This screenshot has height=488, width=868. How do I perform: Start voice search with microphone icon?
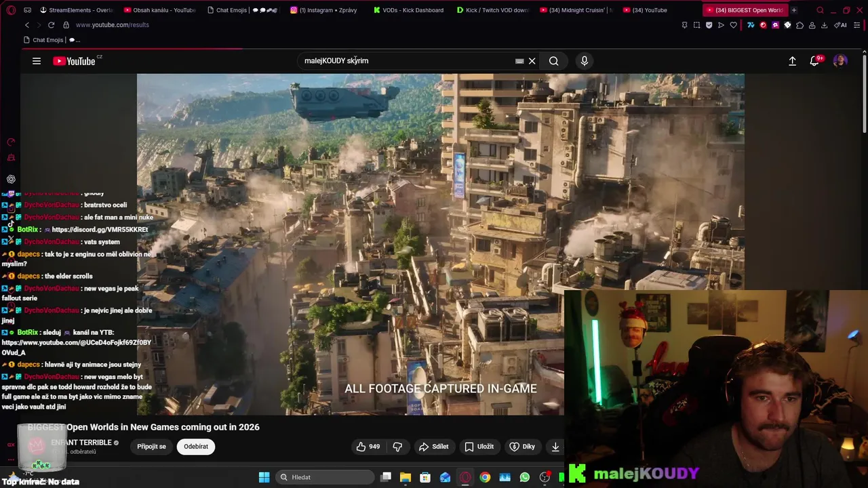[x=585, y=61]
